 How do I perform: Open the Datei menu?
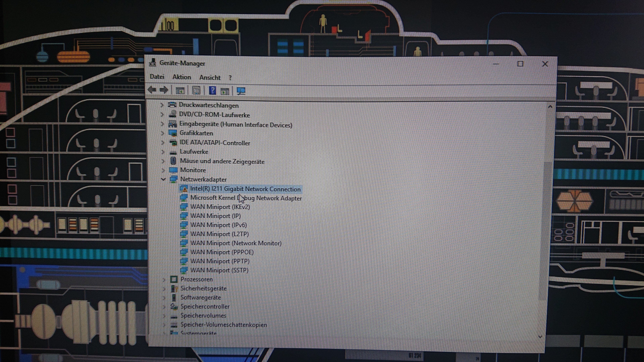coord(157,77)
